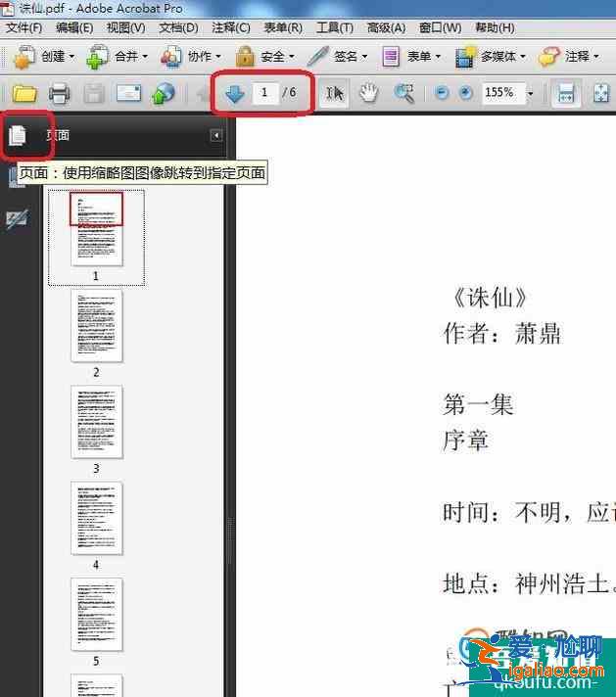The width and height of the screenshot is (616, 697).
Task: Expand the 多媒体 dropdown
Action: coord(523,57)
